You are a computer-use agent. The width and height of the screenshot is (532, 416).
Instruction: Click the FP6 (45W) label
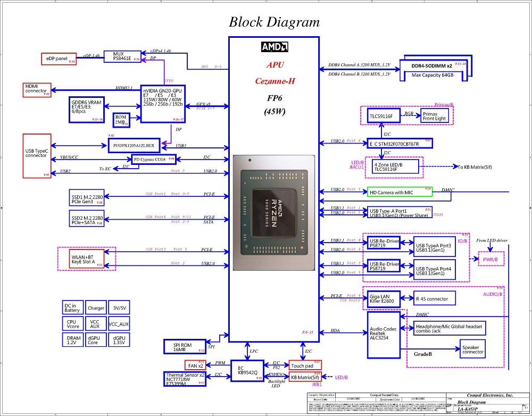click(x=275, y=104)
